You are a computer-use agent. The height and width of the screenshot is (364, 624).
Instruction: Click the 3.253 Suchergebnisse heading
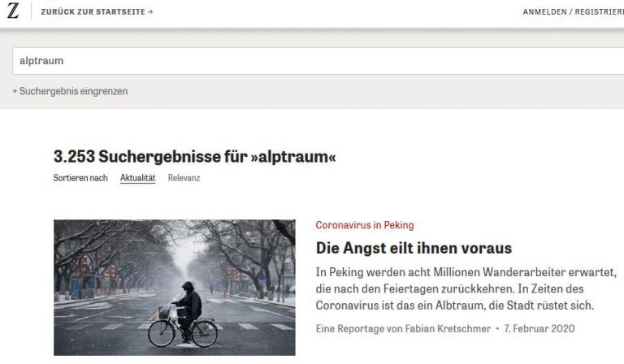coord(194,156)
